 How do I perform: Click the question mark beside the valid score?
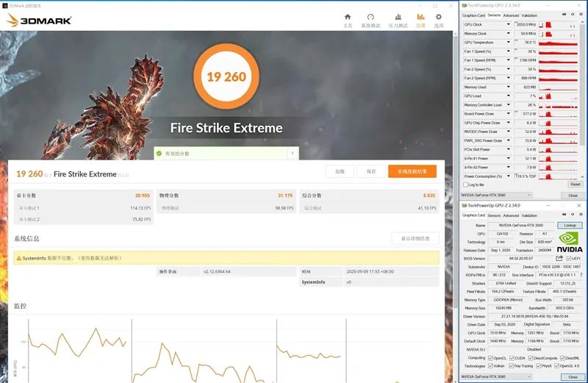click(293, 154)
